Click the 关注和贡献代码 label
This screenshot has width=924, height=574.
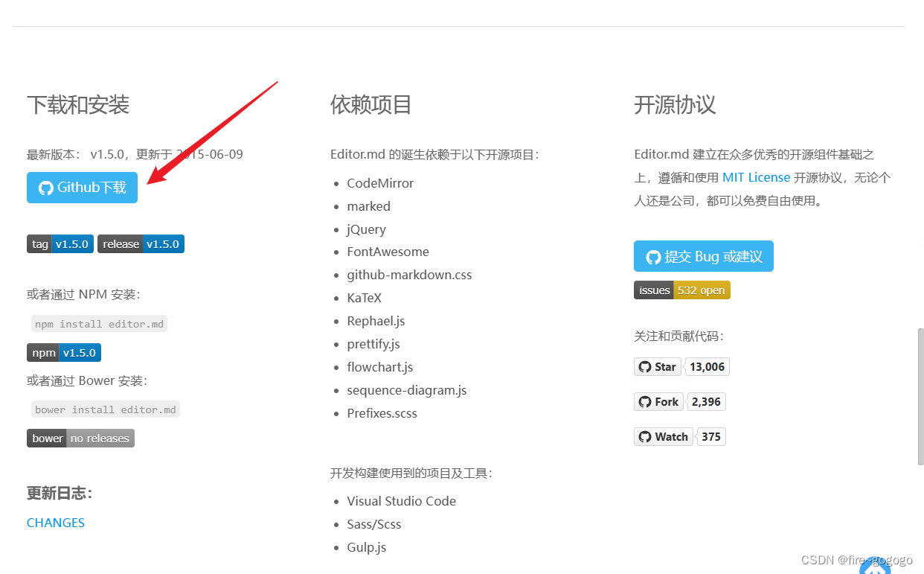(x=678, y=337)
